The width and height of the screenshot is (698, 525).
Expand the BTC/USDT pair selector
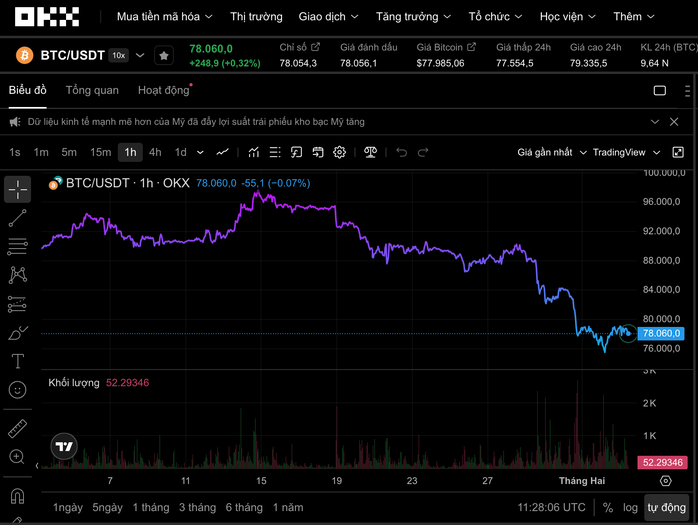pos(140,56)
